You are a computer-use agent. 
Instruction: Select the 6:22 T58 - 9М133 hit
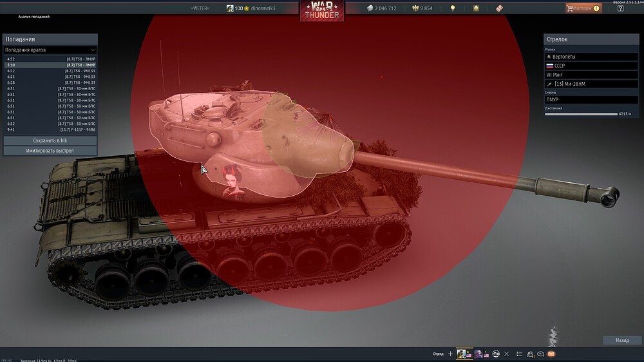pyautogui.click(x=50, y=71)
